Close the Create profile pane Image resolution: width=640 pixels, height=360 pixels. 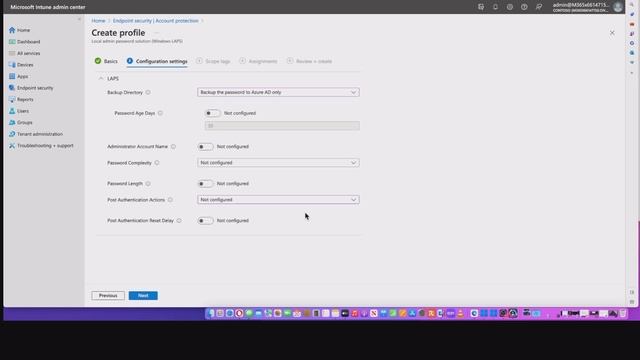612,33
